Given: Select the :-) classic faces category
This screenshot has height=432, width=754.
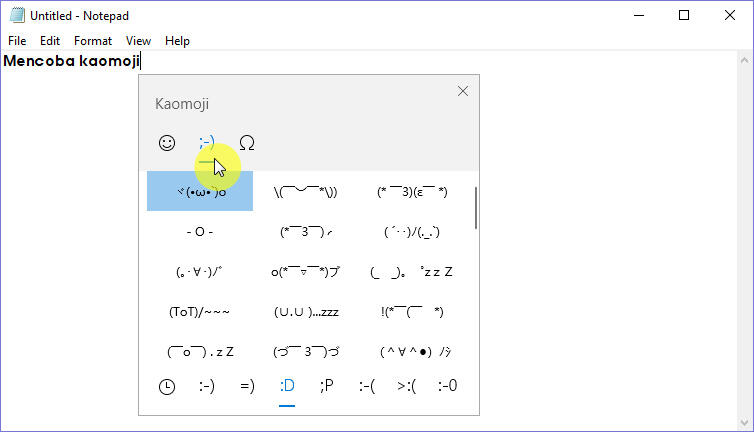Looking at the screenshot, I should pos(207,386).
